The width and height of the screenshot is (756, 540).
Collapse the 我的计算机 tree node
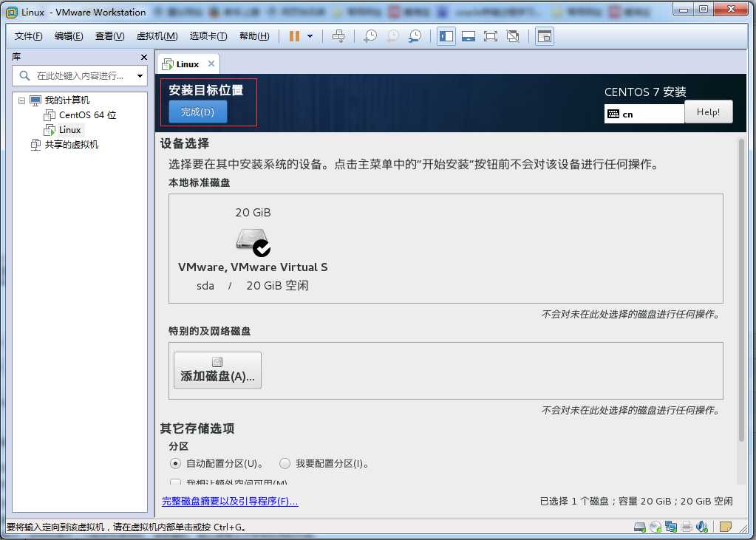click(x=21, y=100)
